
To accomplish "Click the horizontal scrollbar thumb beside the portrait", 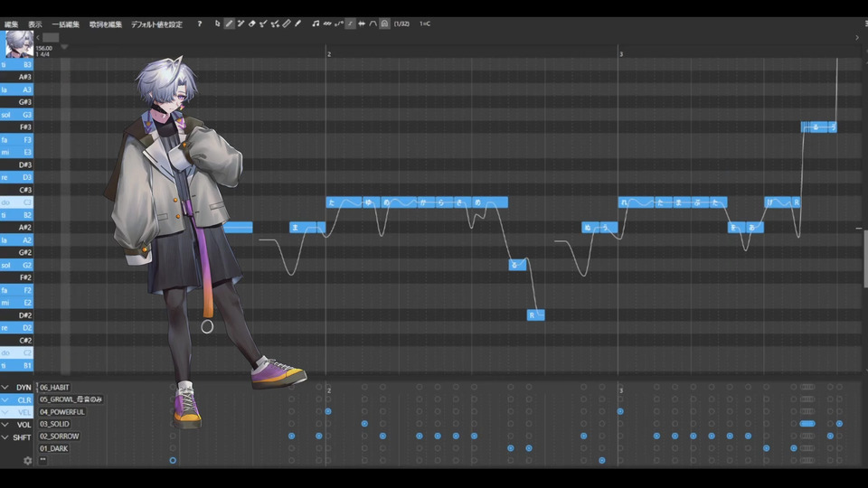I will click(x=51, y=38).
